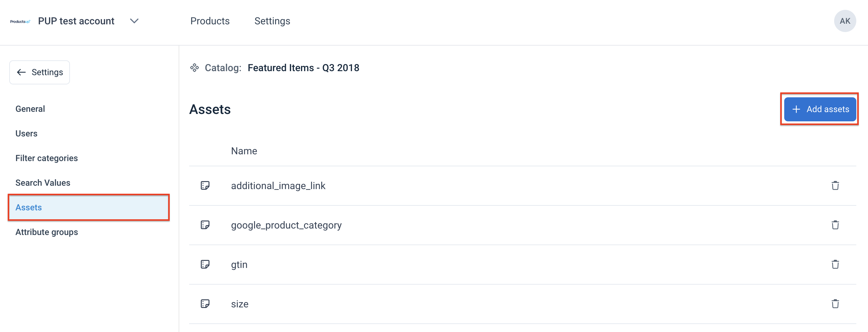Sort assets by the Name column header
The width and height of the screenshot is (868, 332).
pos(244,151)
